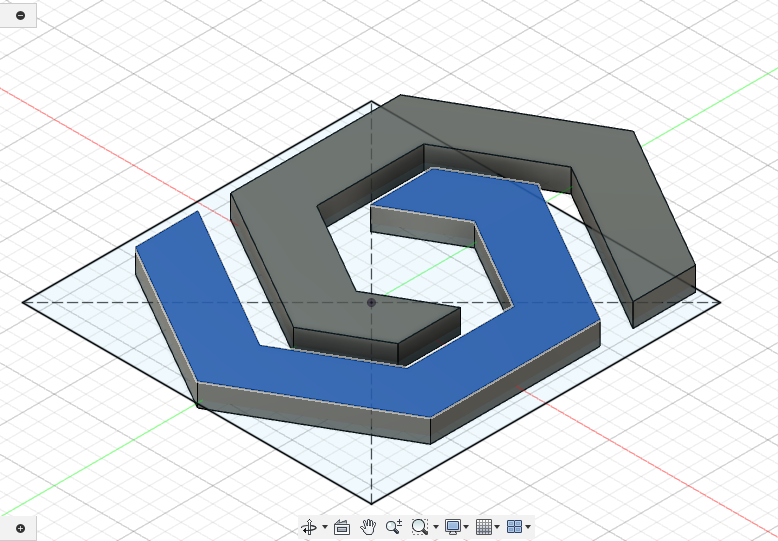Open the Orbit type dropdown arrow
This screenshot has width=778, height=541.
pyautogui.click(x=324, y=527)
